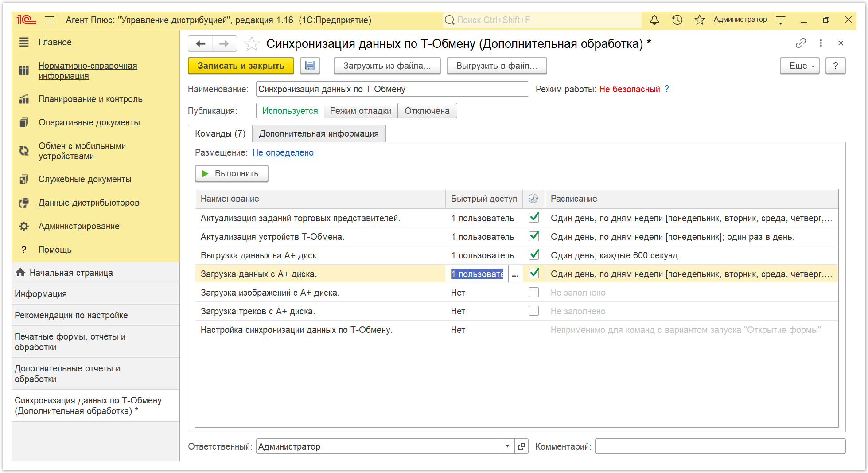Open Обмен с мобильными устройствами section

(82, 151)
